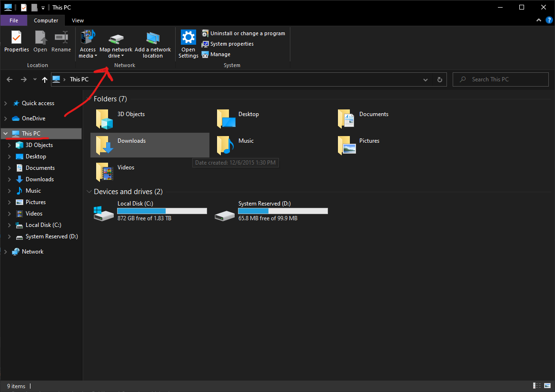
Task: Open the Local Disk (C:) drive
Action: (x=104, y=213)
